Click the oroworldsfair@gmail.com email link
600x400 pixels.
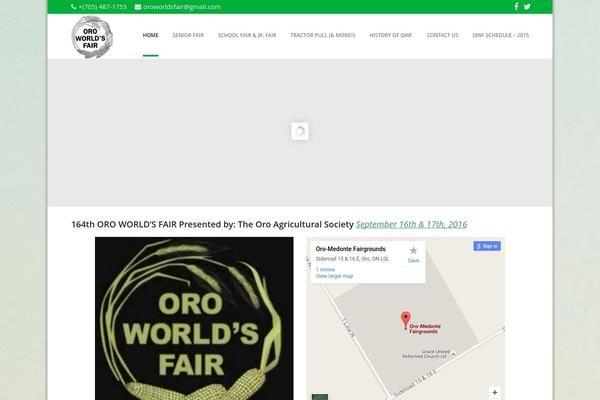pyautogui.click(x=182, y=7)
